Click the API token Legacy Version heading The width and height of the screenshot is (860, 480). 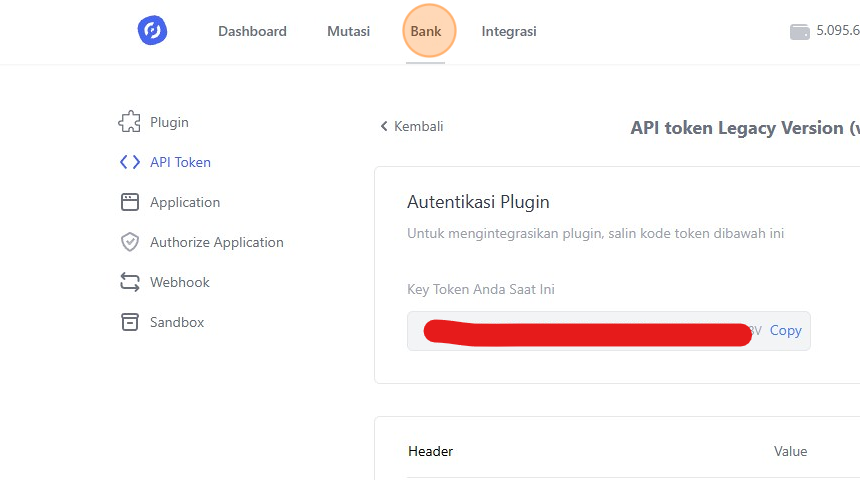click(745, 128)
